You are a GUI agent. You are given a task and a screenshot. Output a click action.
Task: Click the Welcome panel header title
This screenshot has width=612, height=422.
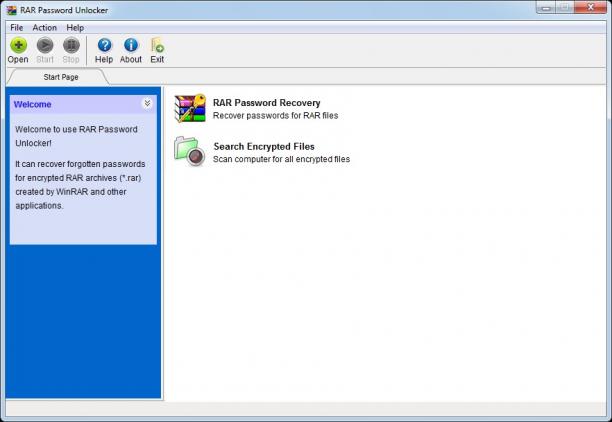pos(32,104)
